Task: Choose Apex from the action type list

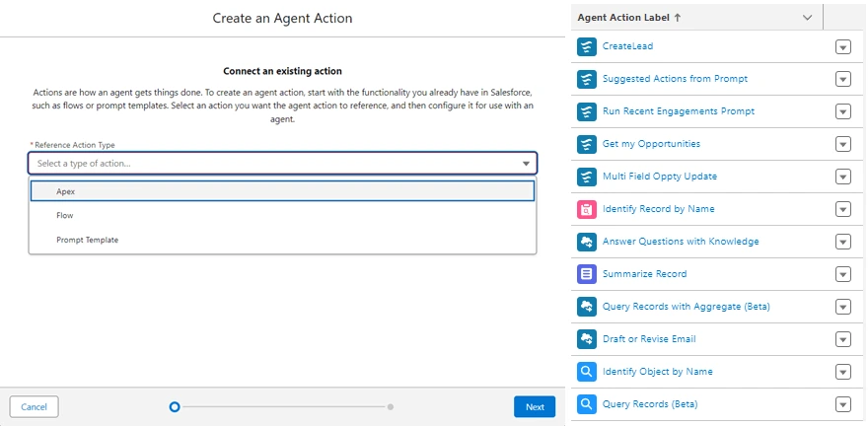Action: [x=282, y=191]
